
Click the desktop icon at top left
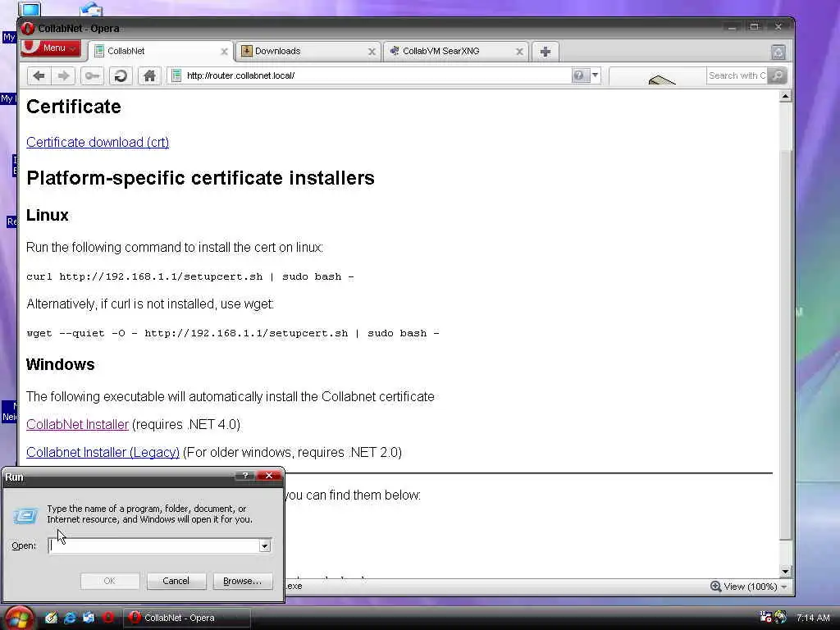[30, 8]
